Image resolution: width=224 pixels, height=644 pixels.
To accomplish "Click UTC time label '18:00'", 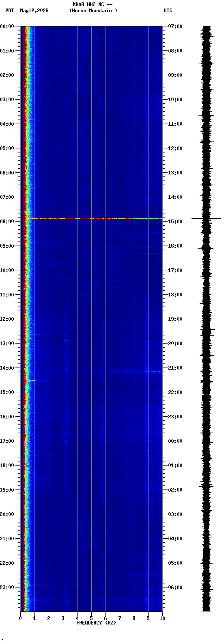I will pyautogui.click(x=175, y=295).
